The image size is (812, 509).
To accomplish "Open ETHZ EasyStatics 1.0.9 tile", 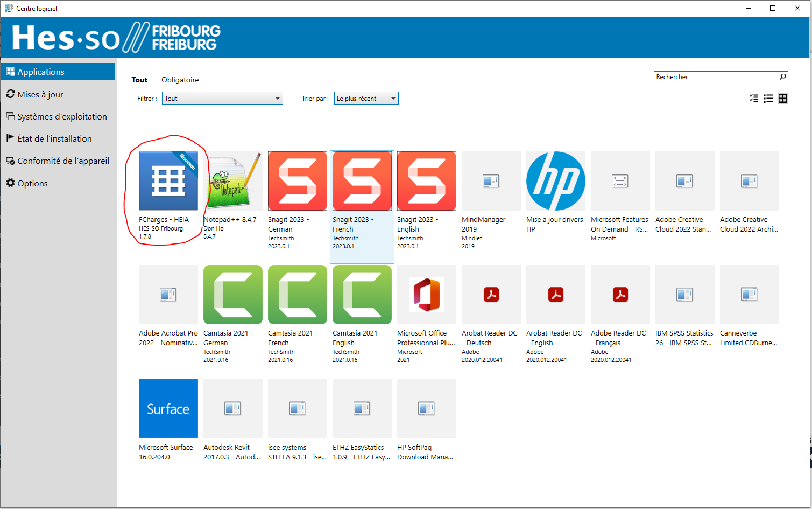I will [x=362, y=409].
